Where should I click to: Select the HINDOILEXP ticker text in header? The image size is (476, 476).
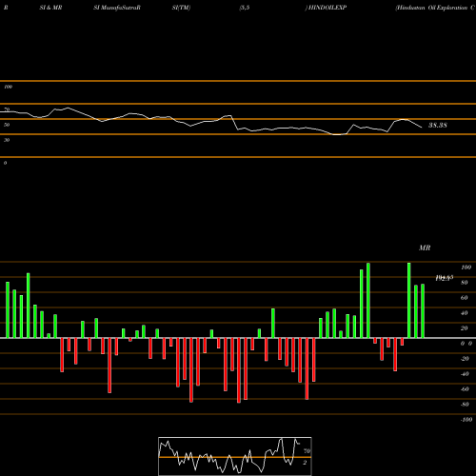(x=327, y=8)
